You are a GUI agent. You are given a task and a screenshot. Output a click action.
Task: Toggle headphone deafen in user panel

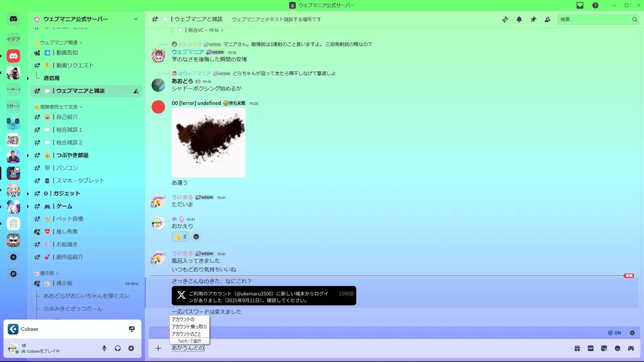118,348
